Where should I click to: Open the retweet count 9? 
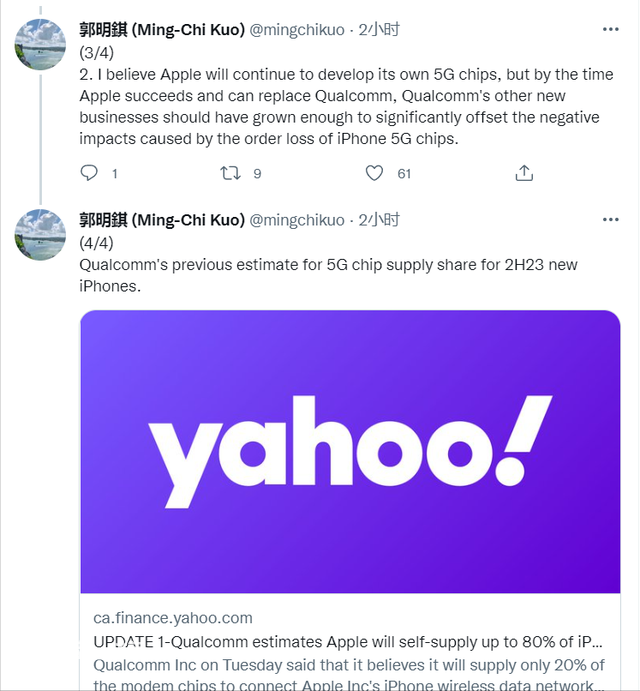(257, 174)
